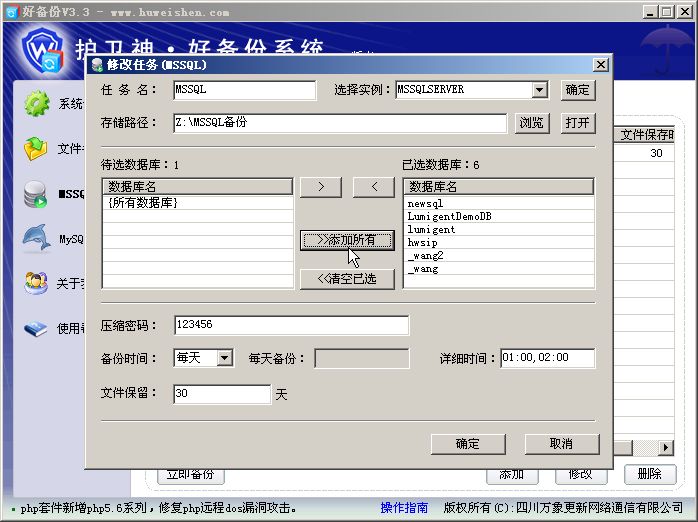Click main window scrollbar right arrow
This screenshot has height=522, width=698.
pos(666,448)
